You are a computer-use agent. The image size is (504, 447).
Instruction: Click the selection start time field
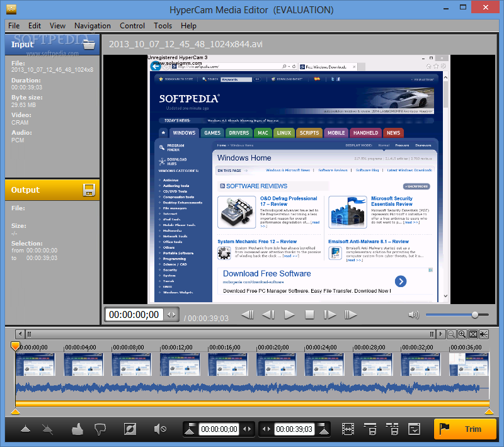coord(219,429)
